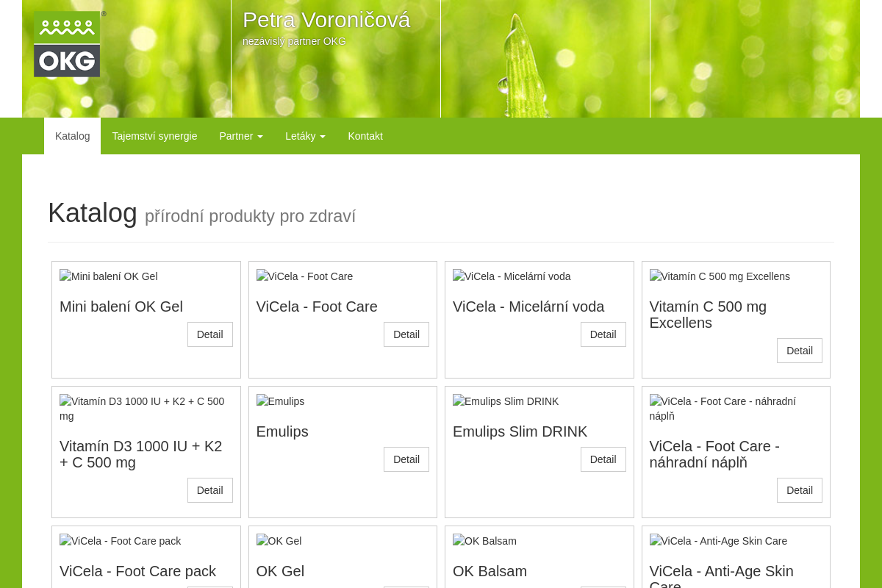
Task: Click the Vitamín D3 1000 IU product image
Action: coord(142,409)
